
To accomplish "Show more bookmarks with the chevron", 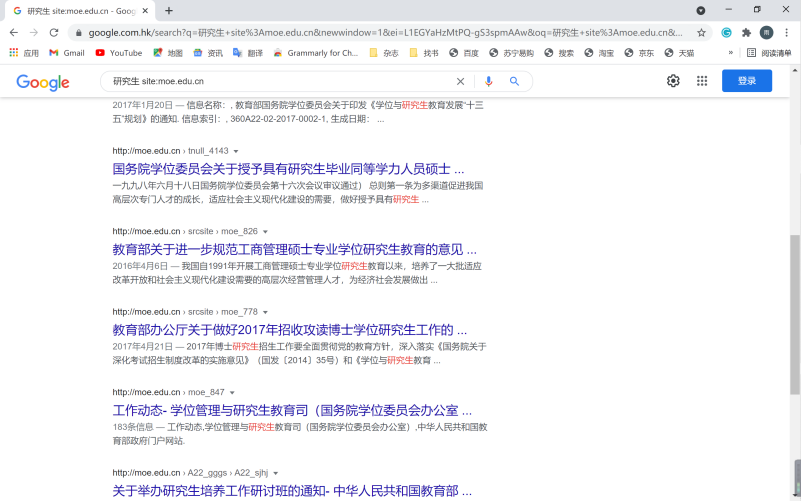I will (731, 53).
